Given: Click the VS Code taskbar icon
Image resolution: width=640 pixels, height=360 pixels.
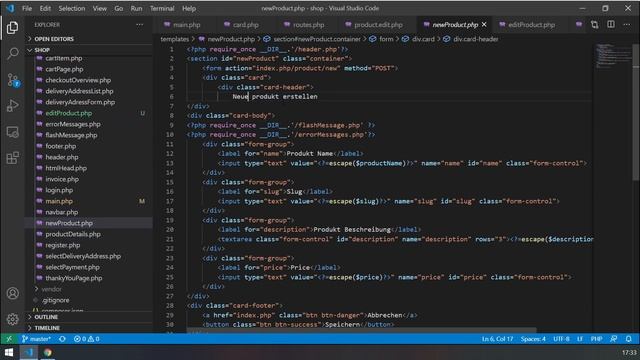Looking at the screenshot, I should pos(29,352).
